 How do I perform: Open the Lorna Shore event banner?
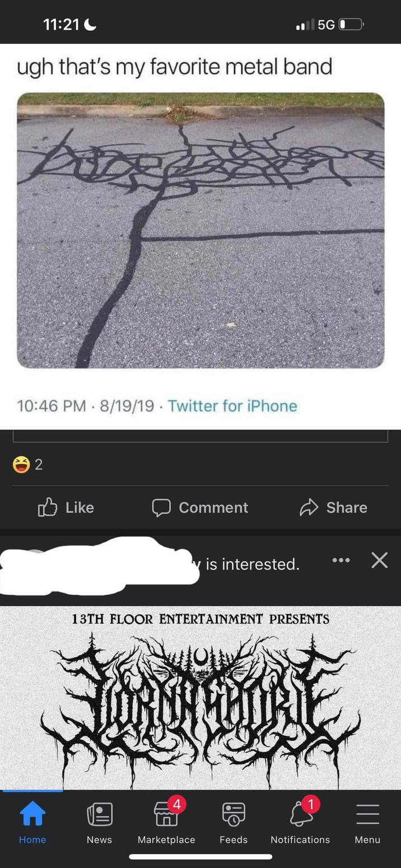pyautogui.click(x=200, y=698)
